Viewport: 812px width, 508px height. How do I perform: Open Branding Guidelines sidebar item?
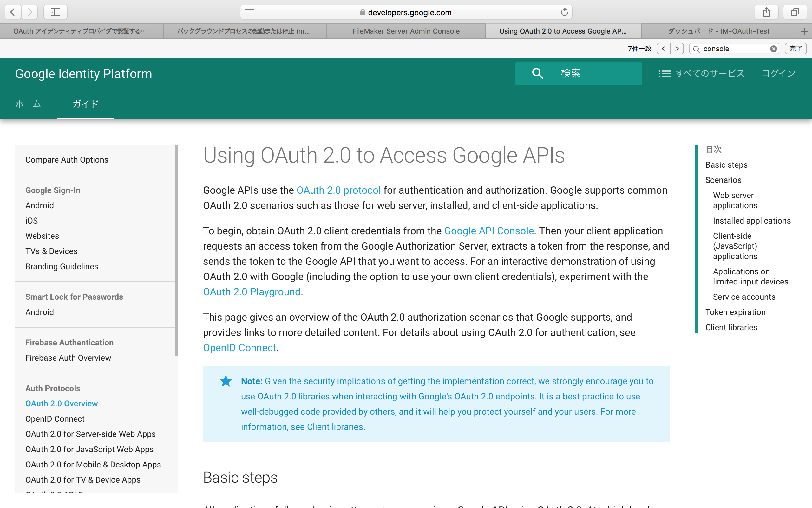tap(62, 266)
